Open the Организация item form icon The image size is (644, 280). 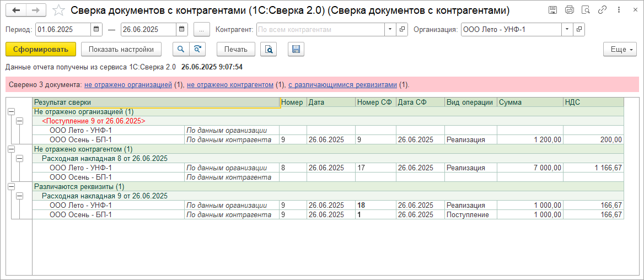[x=579, y=29]
